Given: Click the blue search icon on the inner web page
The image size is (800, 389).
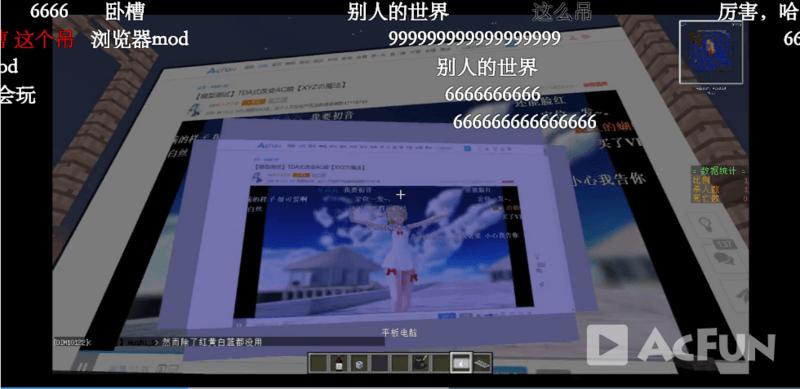Looking at the screenshot, I should tap(467, 149).
